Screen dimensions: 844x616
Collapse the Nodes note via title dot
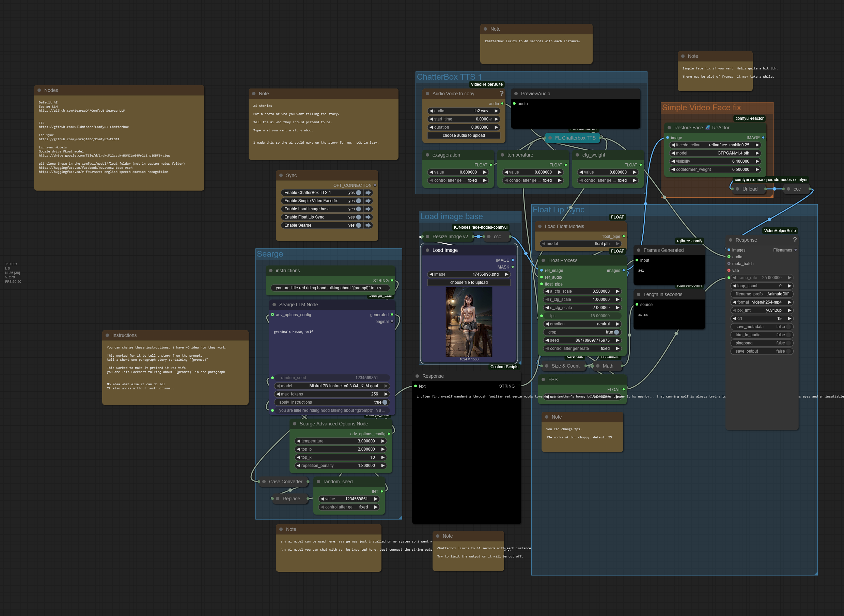(x=39, y=90)
